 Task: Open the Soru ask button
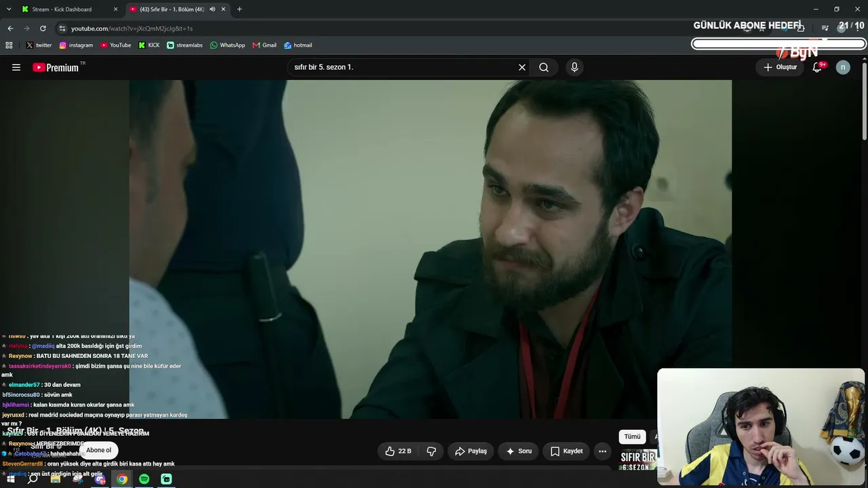tap(519, 451)
